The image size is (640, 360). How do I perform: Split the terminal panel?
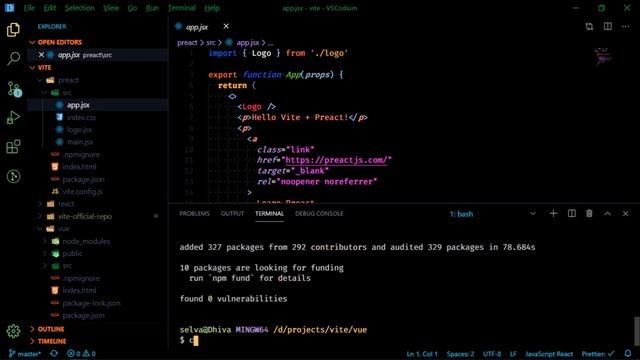tap(571, 213)
